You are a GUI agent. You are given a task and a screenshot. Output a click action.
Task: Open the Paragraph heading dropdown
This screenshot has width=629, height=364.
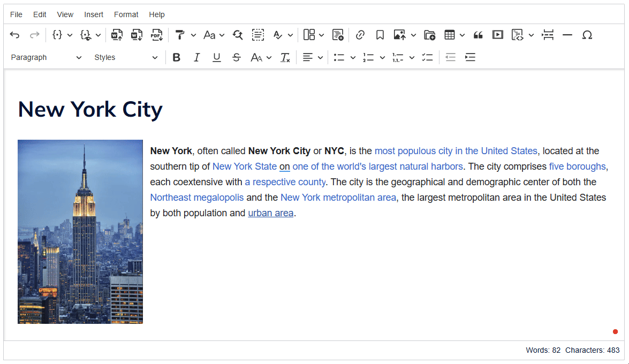(x=46, y=58)
